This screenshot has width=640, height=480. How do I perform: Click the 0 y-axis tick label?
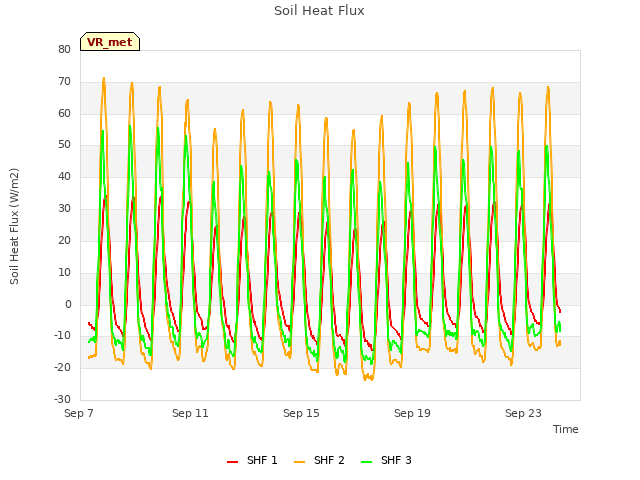tap(68, 304)
